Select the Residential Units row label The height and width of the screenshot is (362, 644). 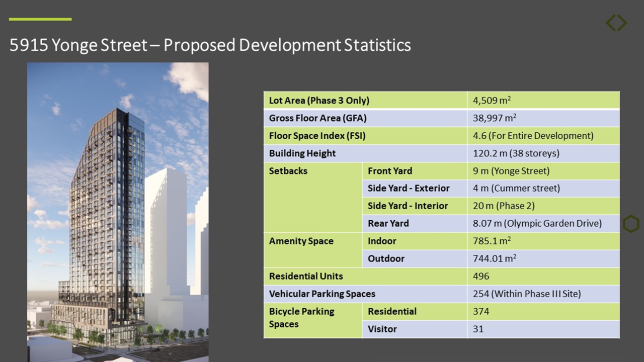pos(306,276)
